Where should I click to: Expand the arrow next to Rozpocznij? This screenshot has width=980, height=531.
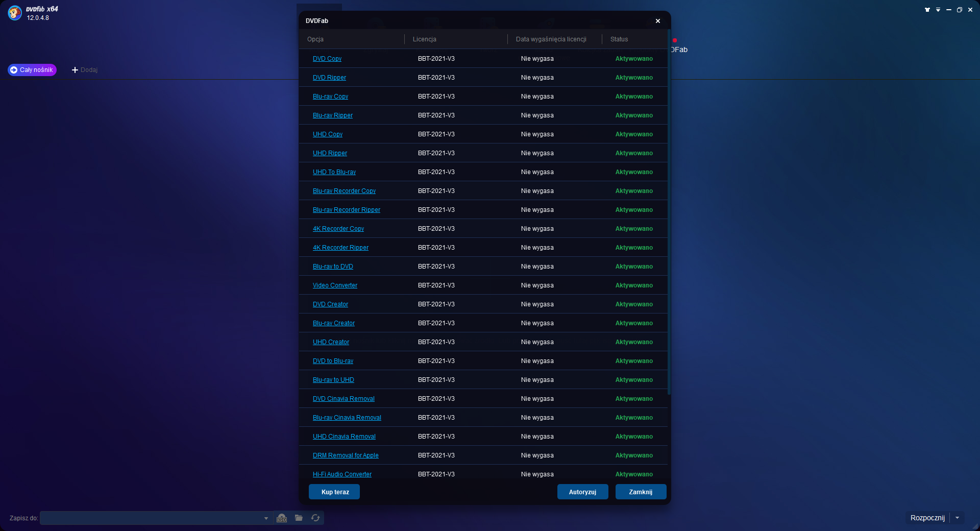click(x=958, y=518)
